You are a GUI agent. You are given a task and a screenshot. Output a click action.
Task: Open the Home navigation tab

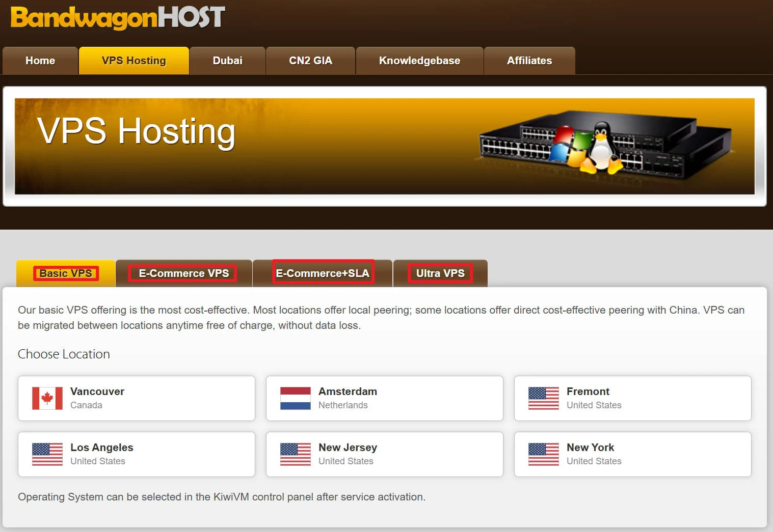(x=40, y=61)
